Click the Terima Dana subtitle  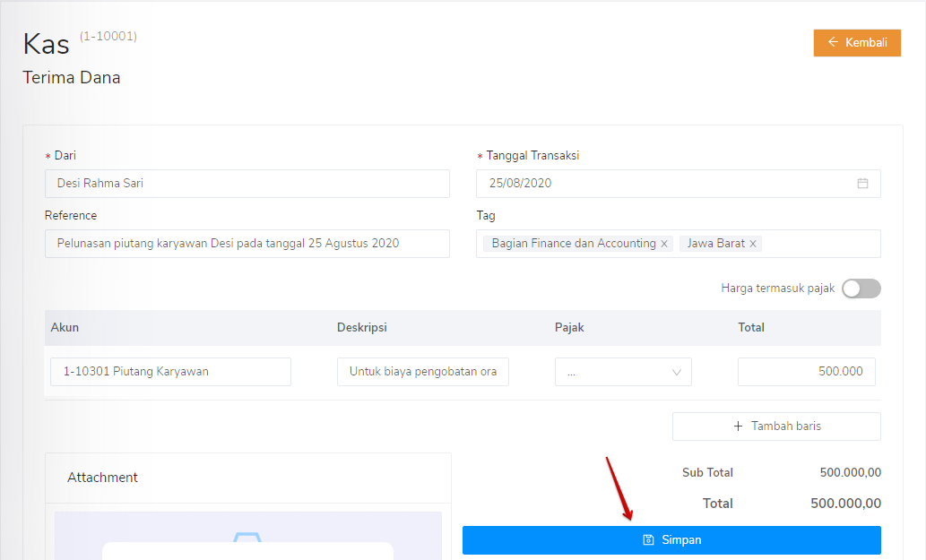click(x=72, y=77)
